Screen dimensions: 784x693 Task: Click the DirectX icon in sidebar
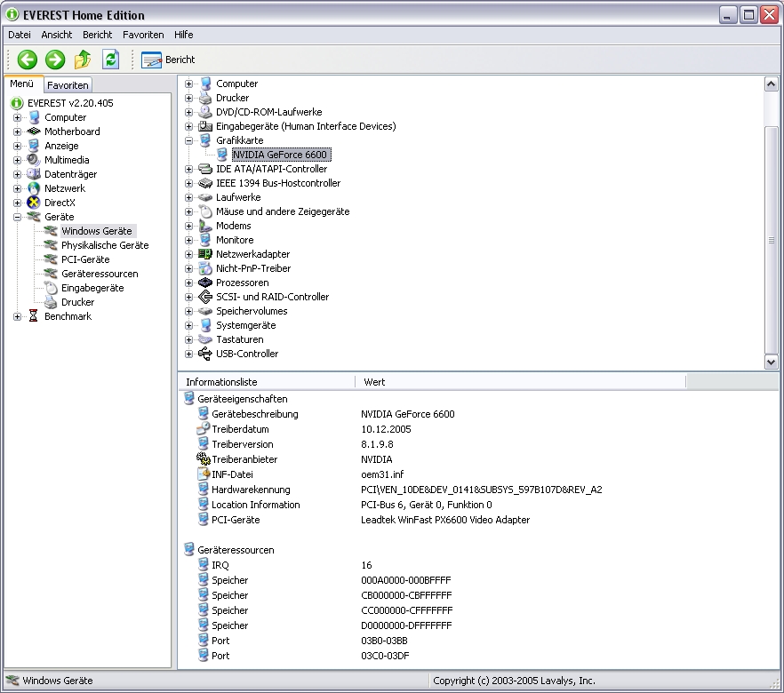click(34, 203)
